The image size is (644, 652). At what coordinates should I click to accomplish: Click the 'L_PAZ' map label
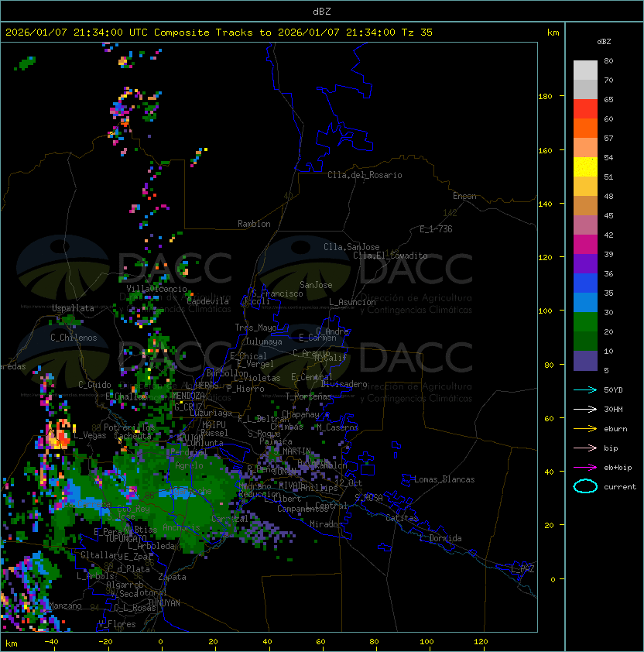(x=522, y=569)
